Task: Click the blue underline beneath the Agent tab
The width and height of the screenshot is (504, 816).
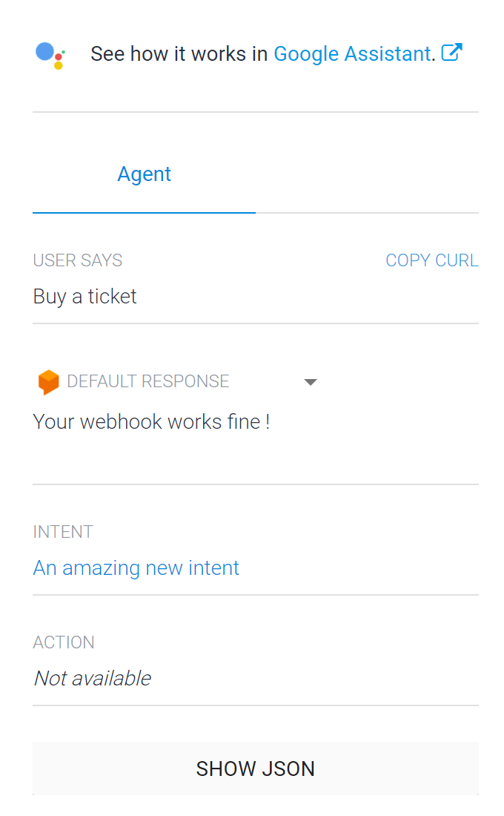Action: tap(144, 212)
